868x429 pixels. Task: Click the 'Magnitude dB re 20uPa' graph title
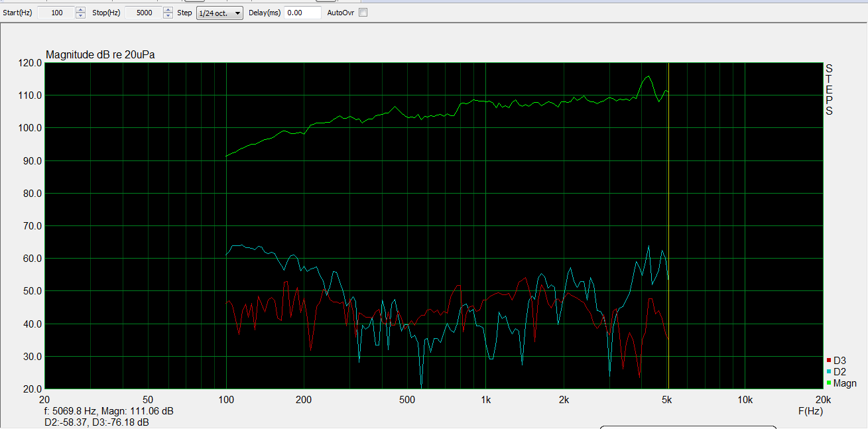(100, 55)
